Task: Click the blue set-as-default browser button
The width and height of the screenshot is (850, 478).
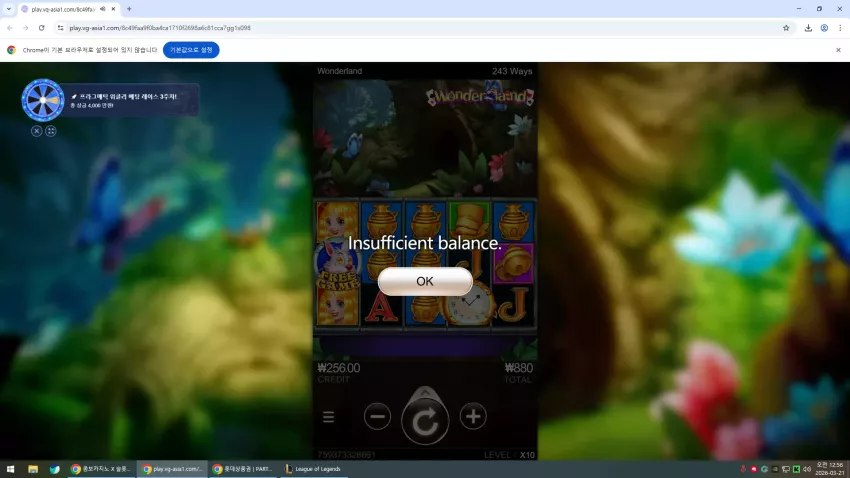Action: [x=191, y=50]
